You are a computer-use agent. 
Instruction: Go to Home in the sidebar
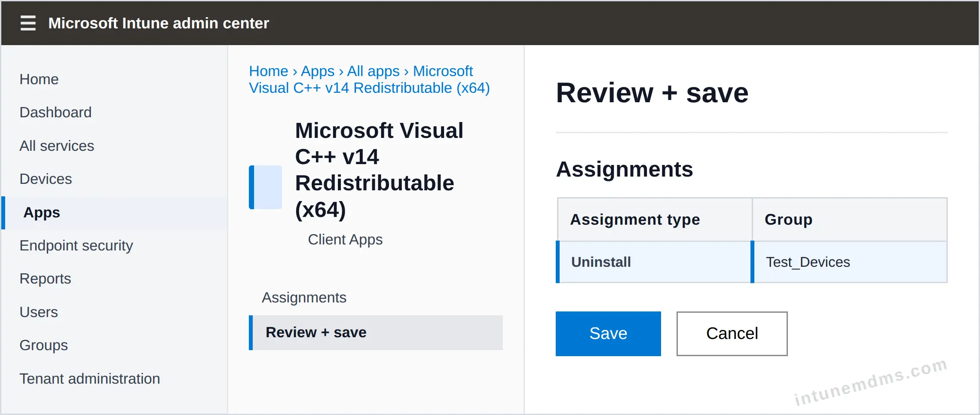39,79
